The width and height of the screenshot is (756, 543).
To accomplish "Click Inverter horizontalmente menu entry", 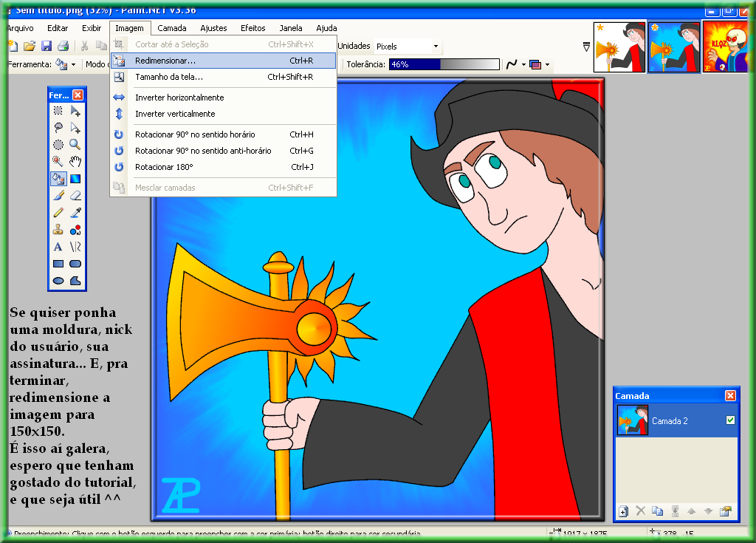I will pos(179,98).
